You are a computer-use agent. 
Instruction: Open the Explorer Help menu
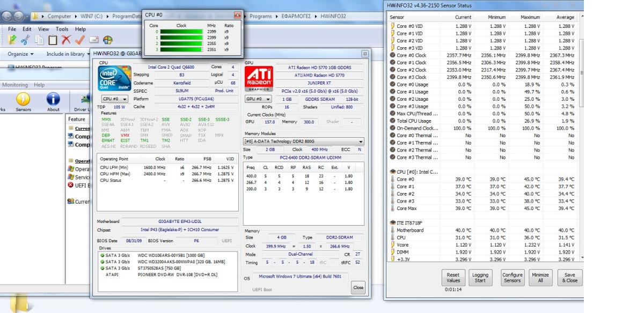[80, 28]
